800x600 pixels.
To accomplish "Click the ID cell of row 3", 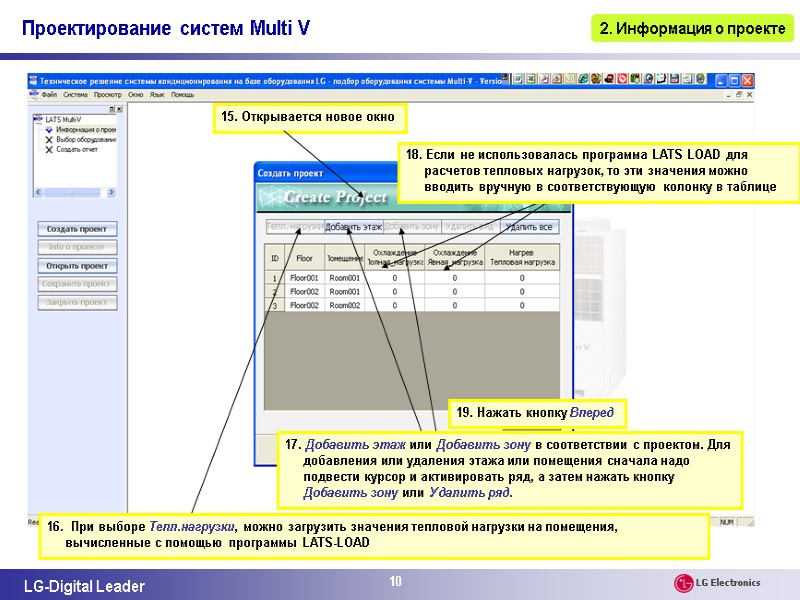I will (x=274, y=305).
